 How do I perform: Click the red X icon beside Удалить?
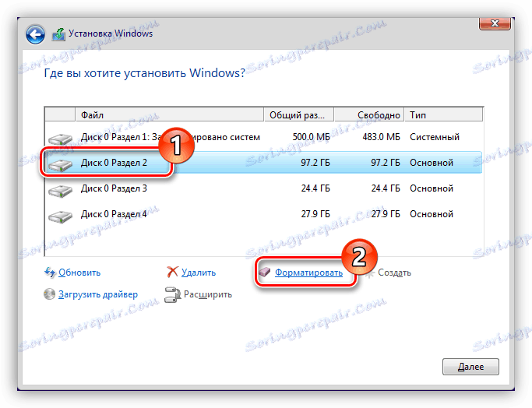coord(172,272)
